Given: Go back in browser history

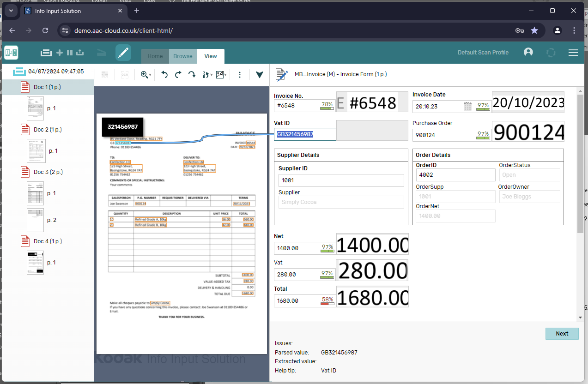Looking at the screenshot, I should coord(12,30).
